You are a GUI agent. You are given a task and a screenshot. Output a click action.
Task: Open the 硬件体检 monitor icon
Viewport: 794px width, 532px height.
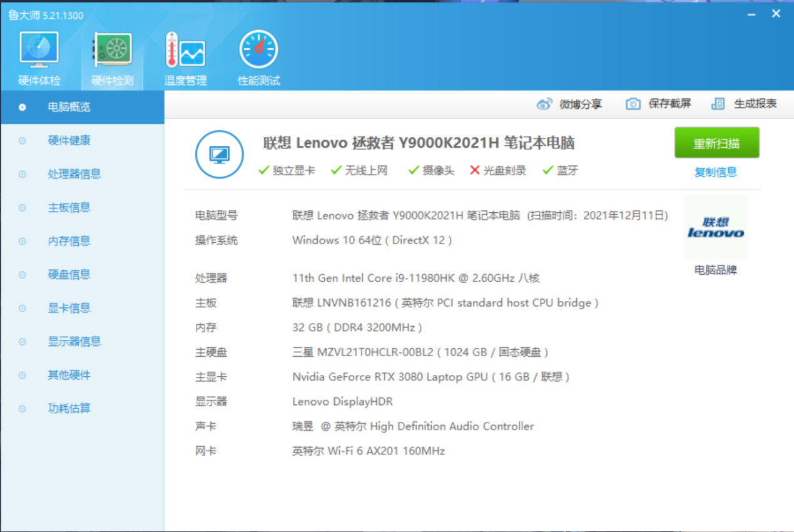coord(39,50)
